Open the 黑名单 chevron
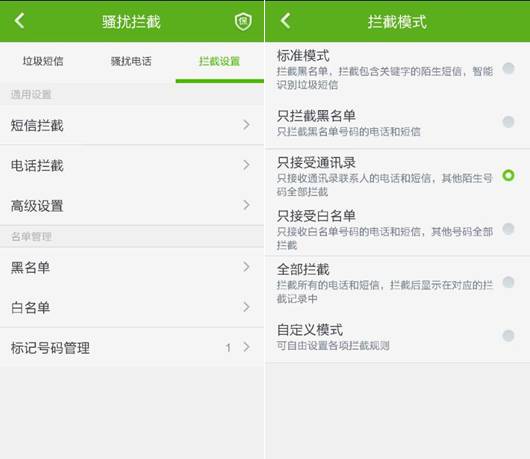530x459 pixels. click(246, 267)
